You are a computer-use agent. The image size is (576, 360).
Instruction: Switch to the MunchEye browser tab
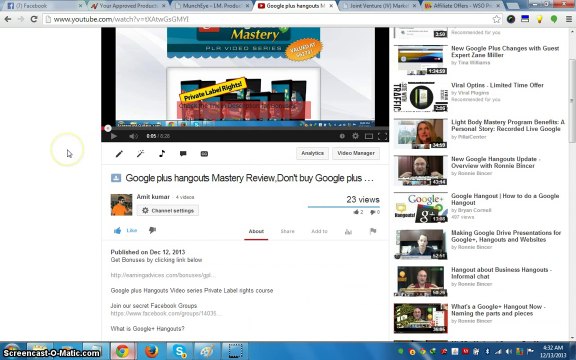[212, 6]
